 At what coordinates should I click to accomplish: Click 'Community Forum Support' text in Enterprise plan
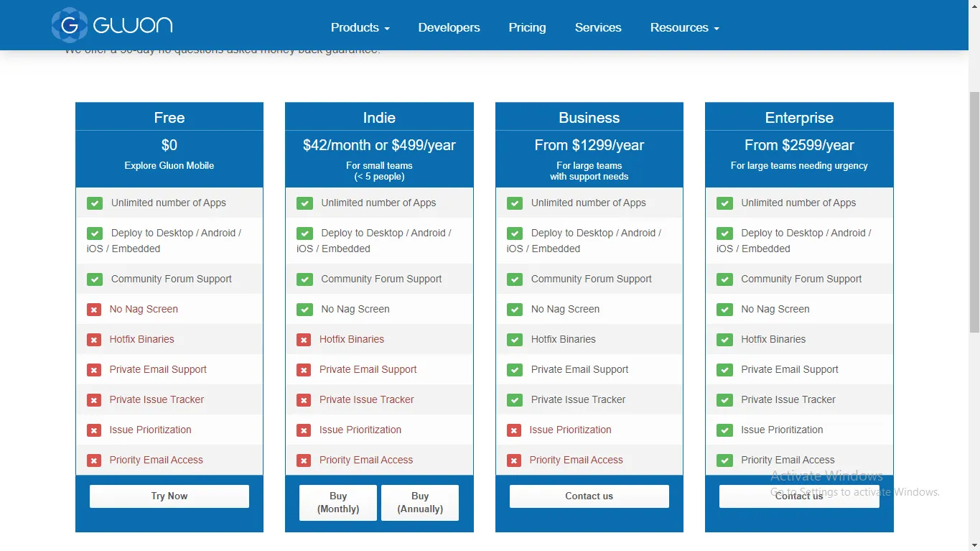pos(801,279)
